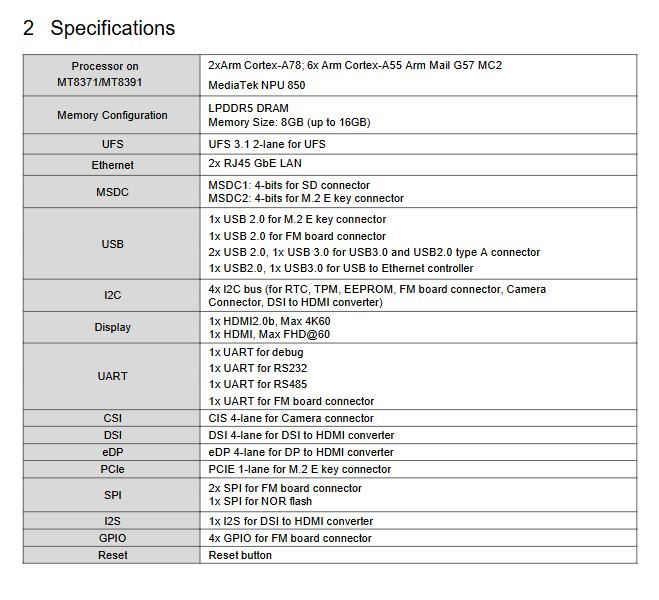The height and width of the screenshot is (600, 659).
Task: Select the UFS 3.1 2-lane value cell
Action: pyautogui.click(x=418, y=144)
